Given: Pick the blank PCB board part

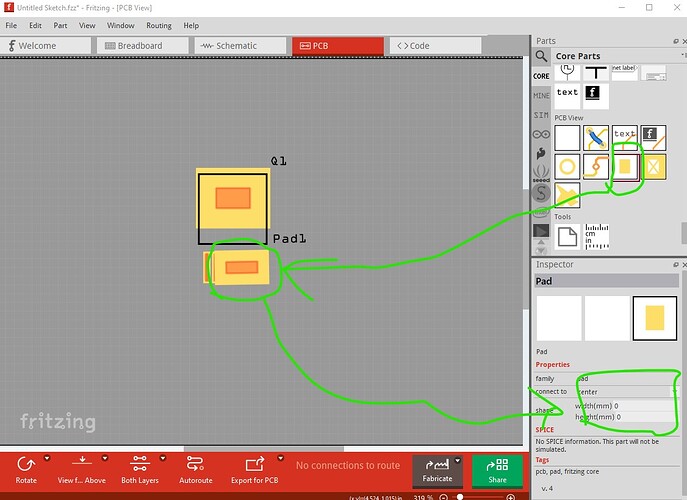Looking at the screenshot, I should coord(567,138).
